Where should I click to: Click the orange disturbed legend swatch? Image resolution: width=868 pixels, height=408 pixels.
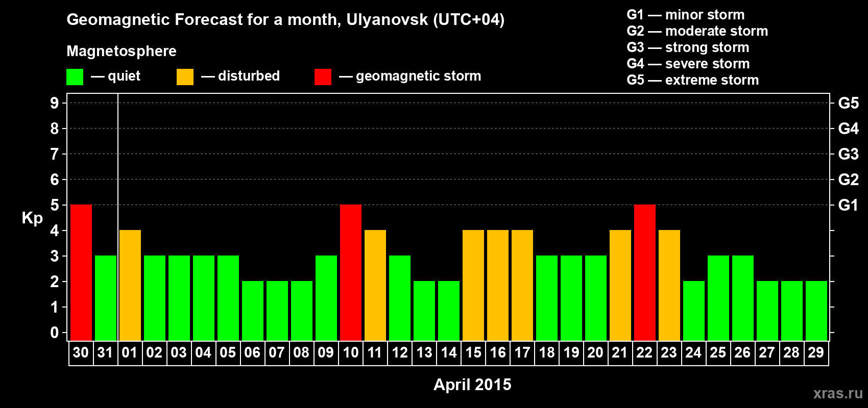coord(185,77)
